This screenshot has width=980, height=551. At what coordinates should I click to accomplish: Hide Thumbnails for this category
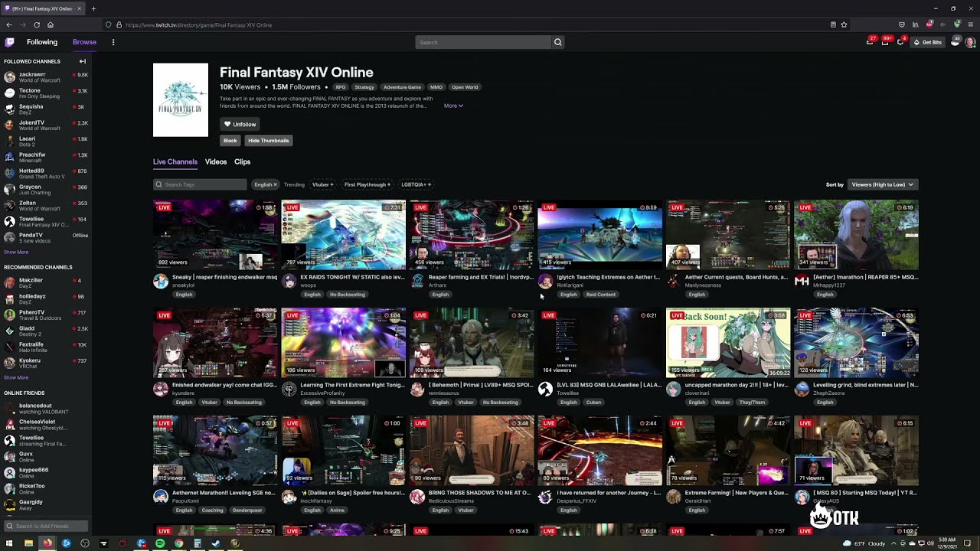[268, 141]
